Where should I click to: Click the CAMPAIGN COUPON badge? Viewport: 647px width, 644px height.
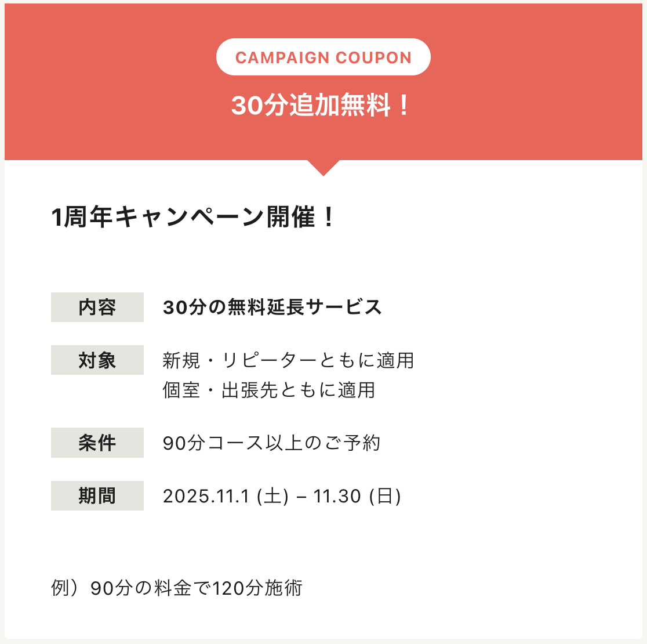pos(323,57)
